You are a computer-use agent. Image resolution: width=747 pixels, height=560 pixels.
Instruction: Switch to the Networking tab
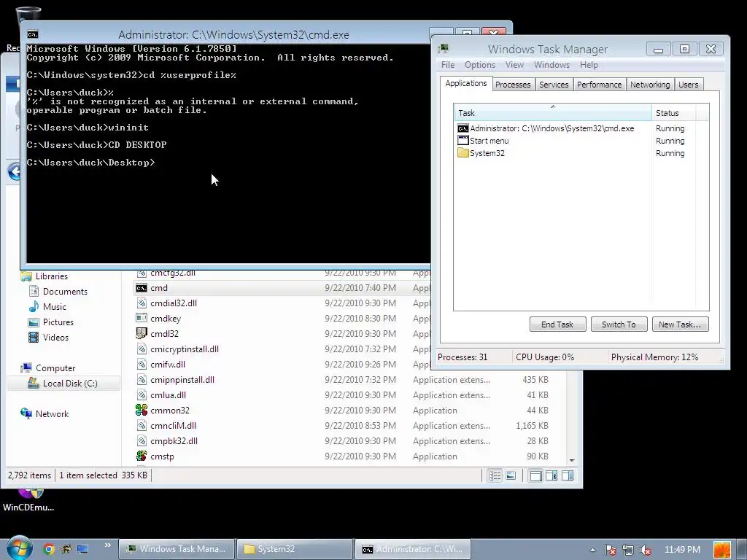click(x=650, y=85)
